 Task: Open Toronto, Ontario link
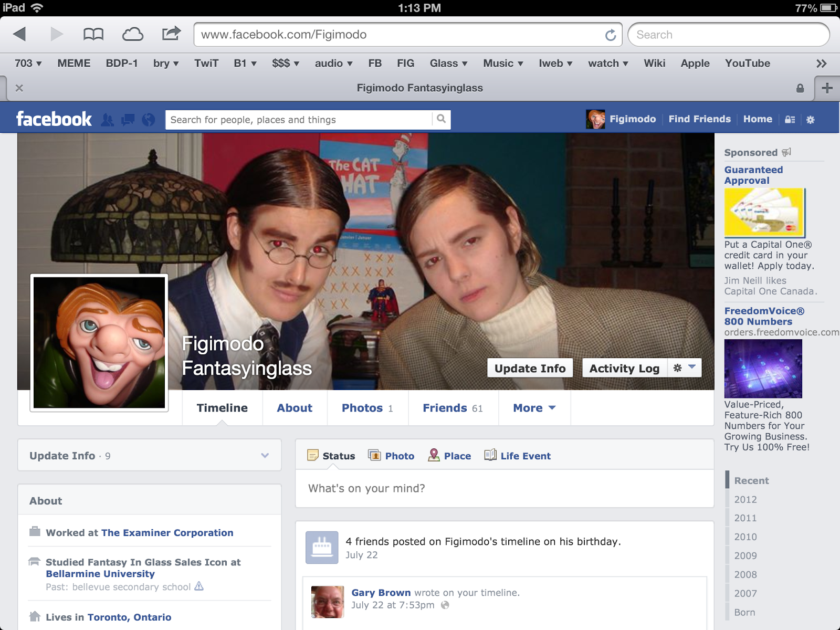tap(129, 617)
